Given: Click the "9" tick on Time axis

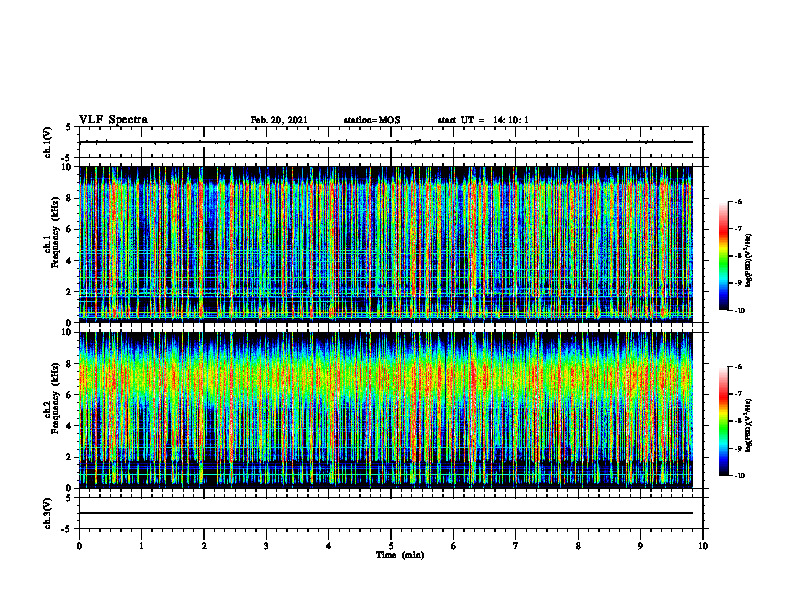Looking at the screenshot, I should point(640,546).
